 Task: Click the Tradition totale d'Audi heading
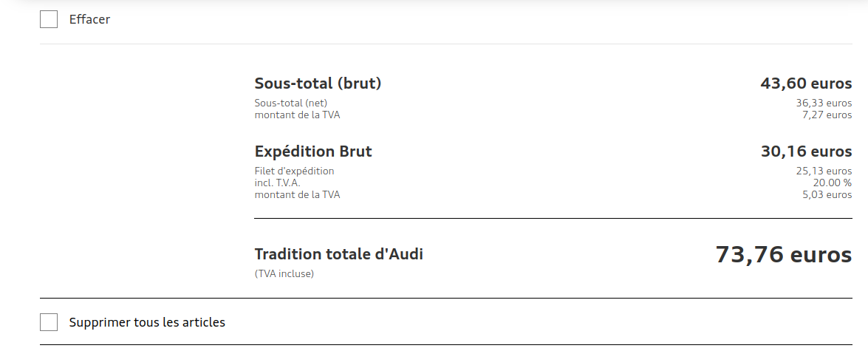click(x=338, y=254)
